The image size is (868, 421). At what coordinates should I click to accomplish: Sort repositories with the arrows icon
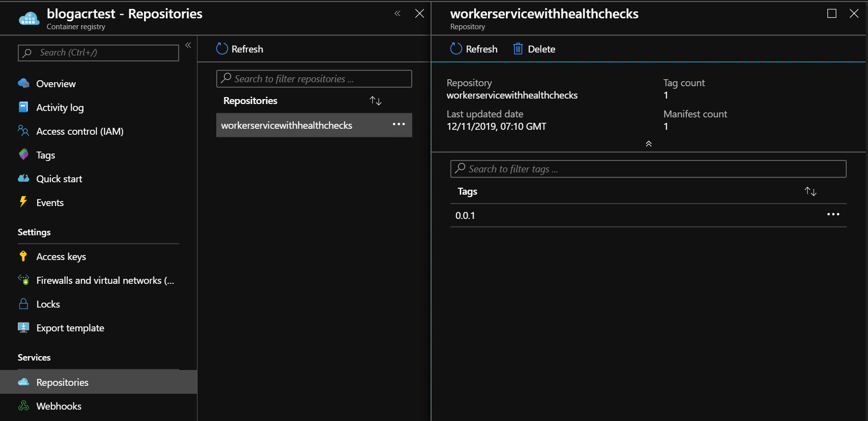[x=376, y=101]
